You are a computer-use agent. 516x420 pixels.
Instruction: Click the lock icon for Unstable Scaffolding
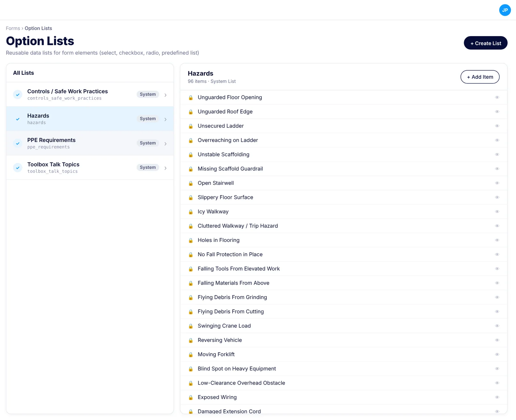(x=191, y=155)
